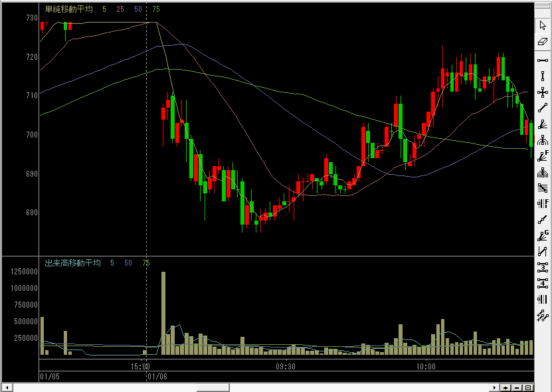Click the 15:00 time axis label

[x=140, y=366]
